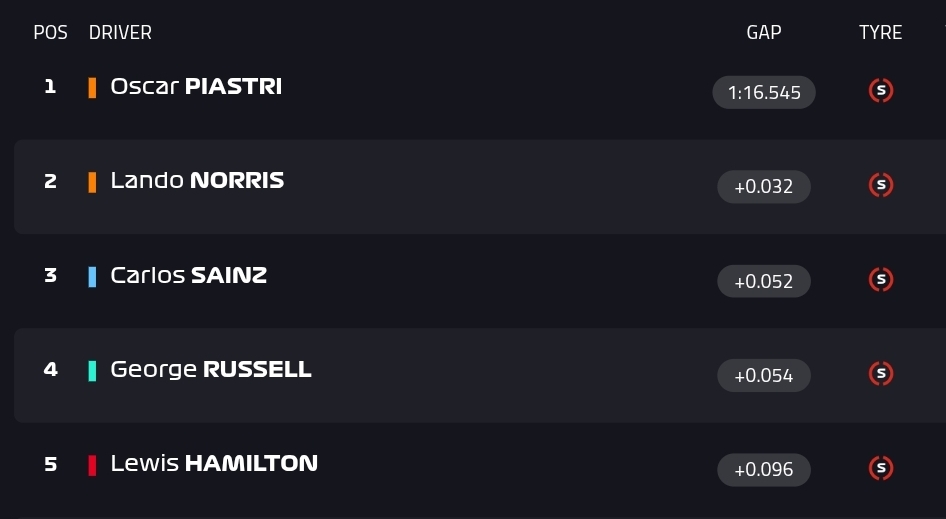
Task: Click Hamilton's soft tyre icon
Action: click(881, 468)
